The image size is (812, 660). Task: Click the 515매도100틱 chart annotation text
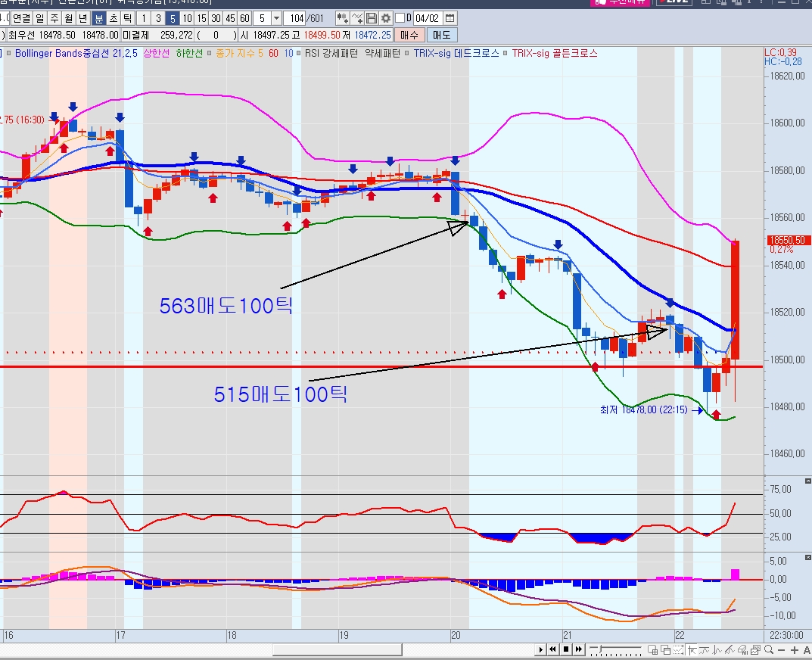[x=281, y=394]
